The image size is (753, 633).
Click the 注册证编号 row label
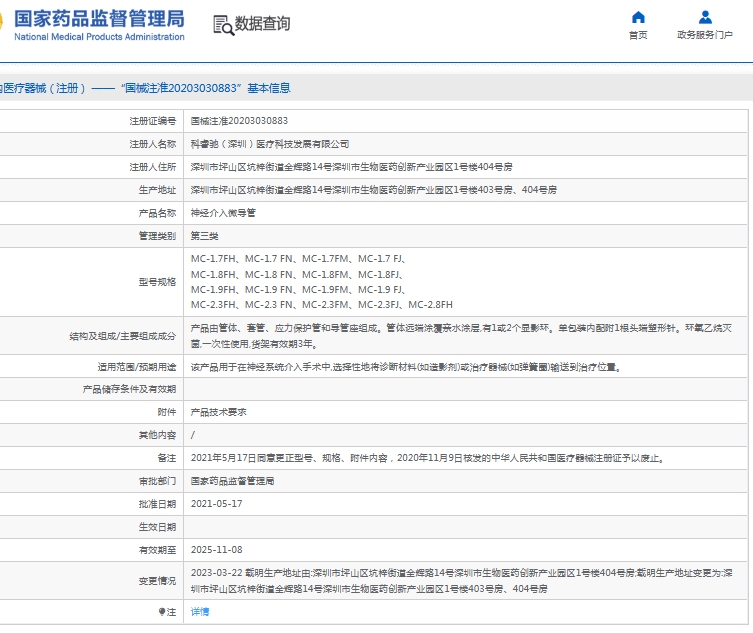pyautogui.click(x=153, y=121)
